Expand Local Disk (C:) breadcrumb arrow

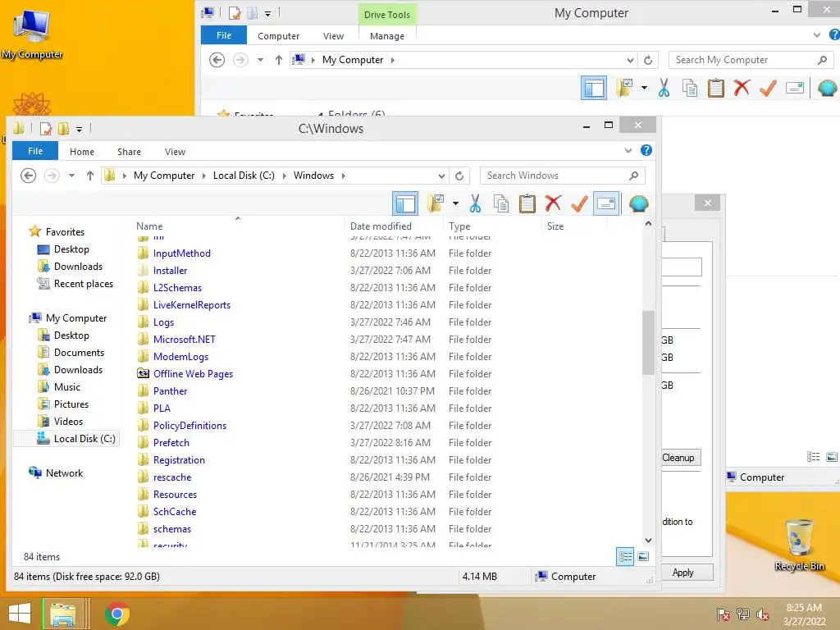284,176
